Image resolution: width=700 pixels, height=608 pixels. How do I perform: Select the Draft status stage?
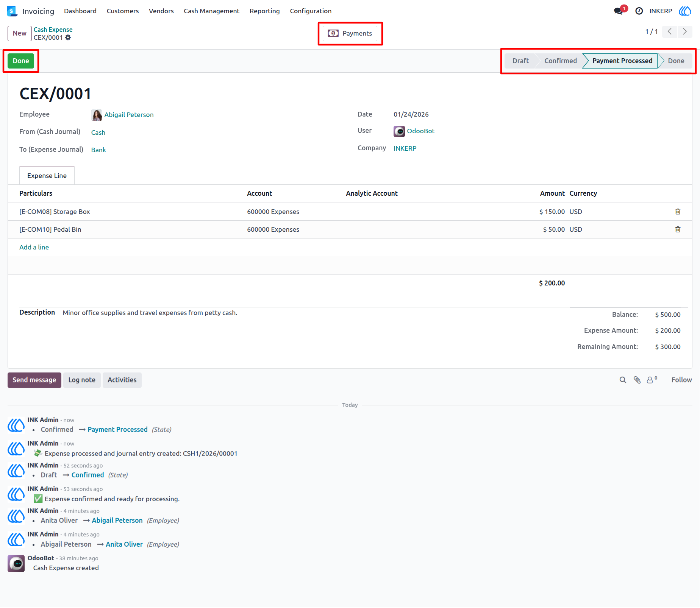(x=520, y=61)
